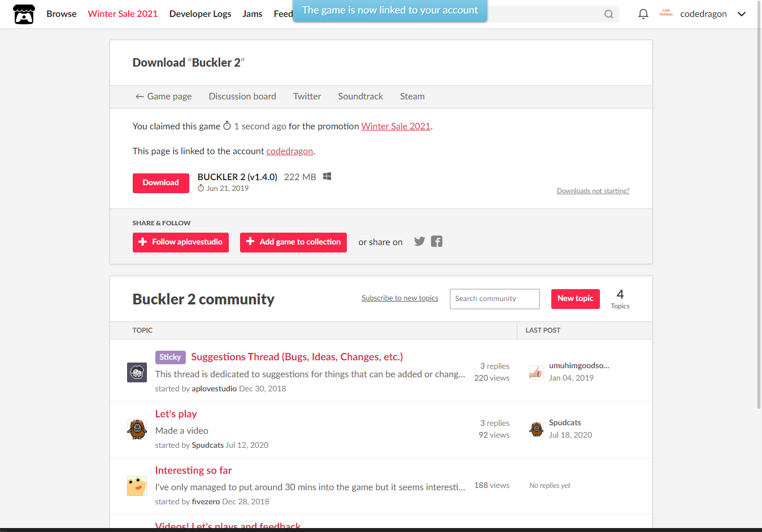Click the '188 views' text
Screen dimensions: 762x532
(492, 485)
